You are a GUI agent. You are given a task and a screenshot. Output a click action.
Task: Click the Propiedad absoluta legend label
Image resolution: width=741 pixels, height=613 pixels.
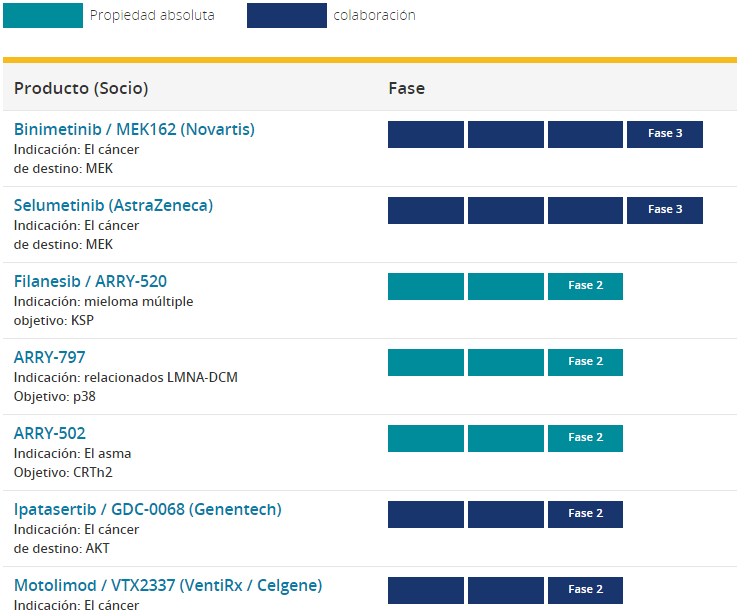tap(152, 15)
